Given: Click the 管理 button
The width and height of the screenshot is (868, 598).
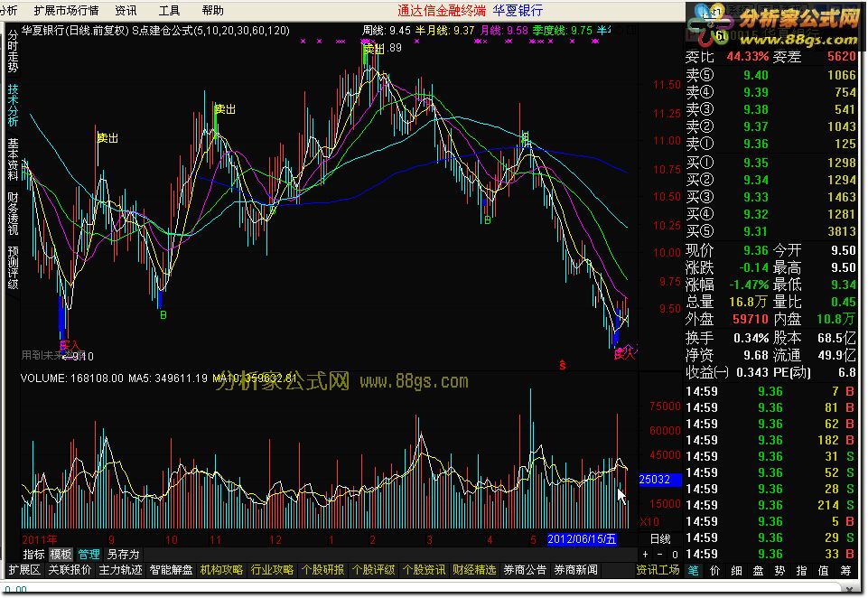Looking at the screenshot, I should (x=89, y=555).
